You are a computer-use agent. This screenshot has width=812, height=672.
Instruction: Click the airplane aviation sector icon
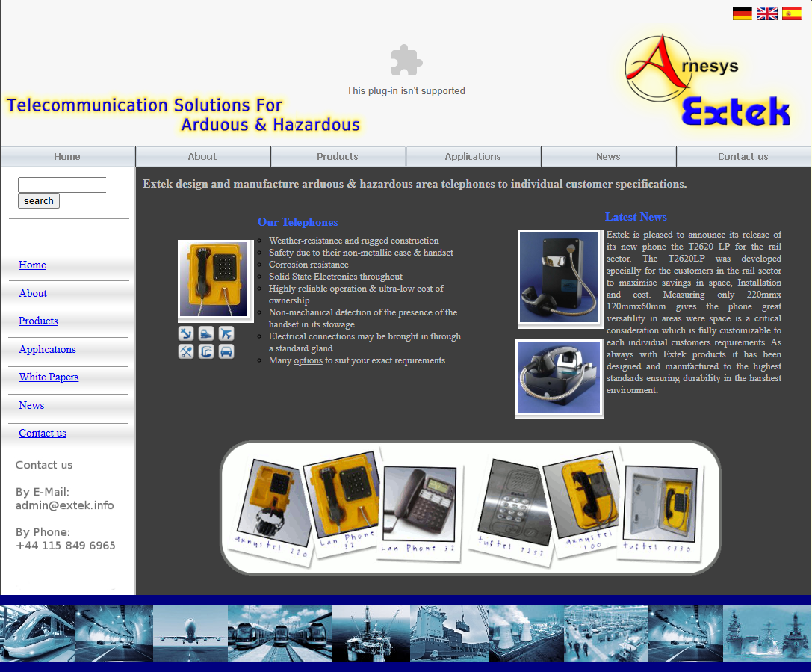[x=226, y=333]
